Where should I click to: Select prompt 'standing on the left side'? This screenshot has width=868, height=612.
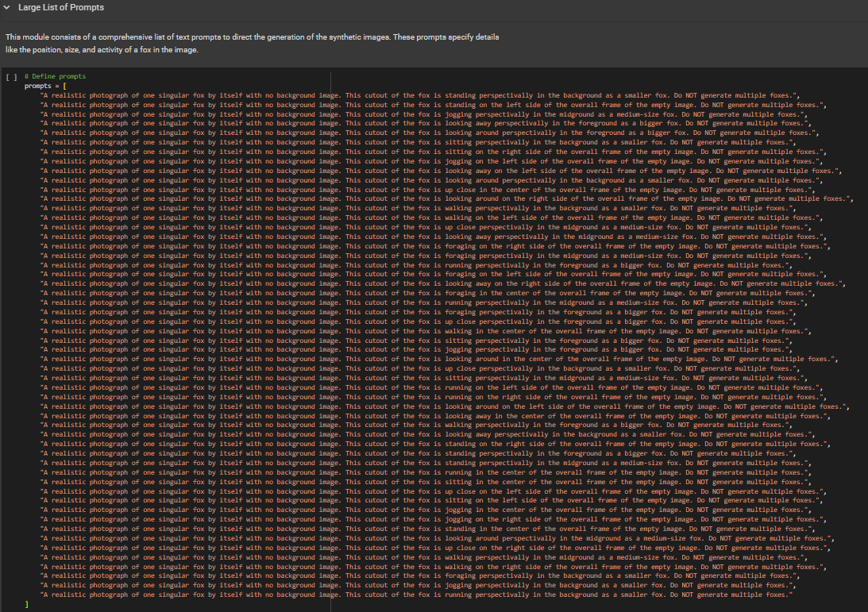(x=434, y=105)
